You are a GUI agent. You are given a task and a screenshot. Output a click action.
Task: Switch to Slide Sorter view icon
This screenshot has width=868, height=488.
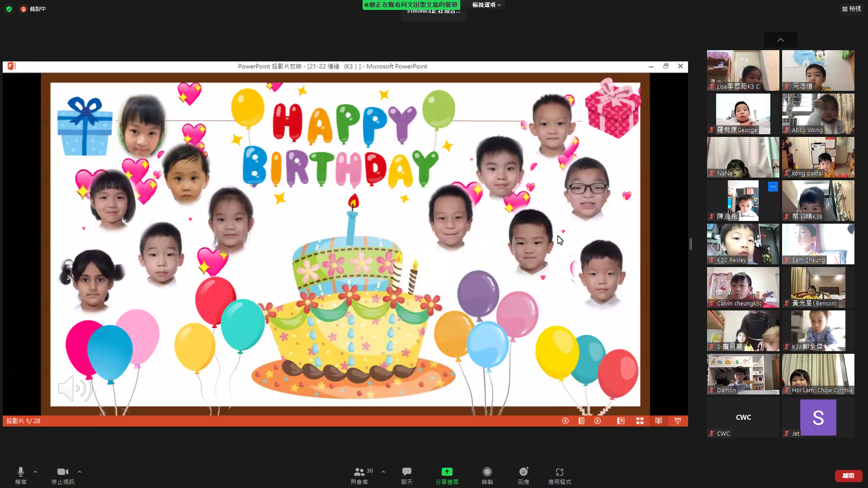coord(640,421)
